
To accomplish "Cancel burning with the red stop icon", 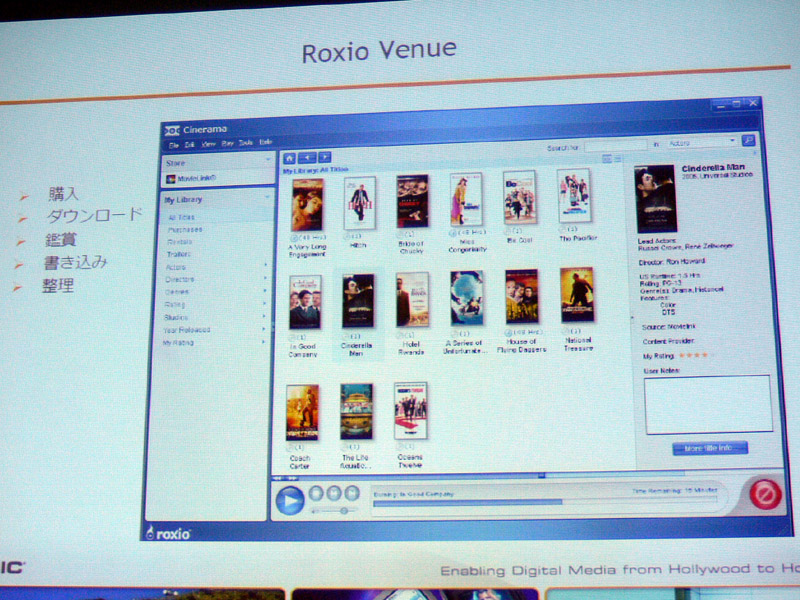I will 765,494.
